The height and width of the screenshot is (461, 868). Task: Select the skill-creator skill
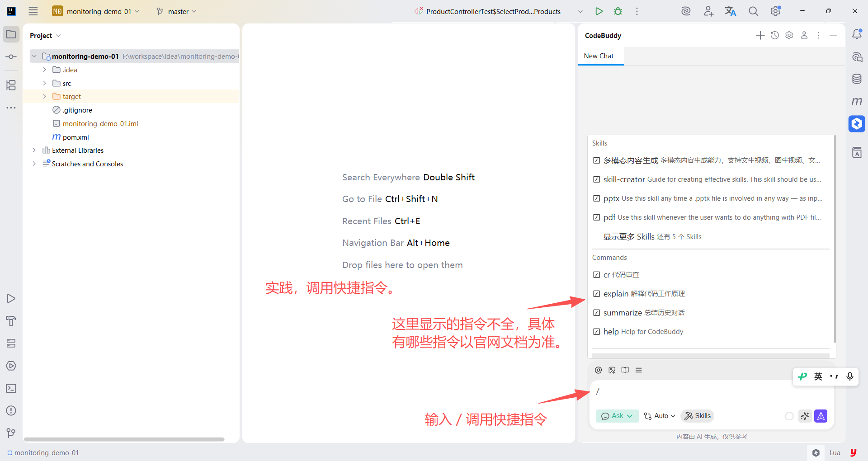tap(711, 179)
